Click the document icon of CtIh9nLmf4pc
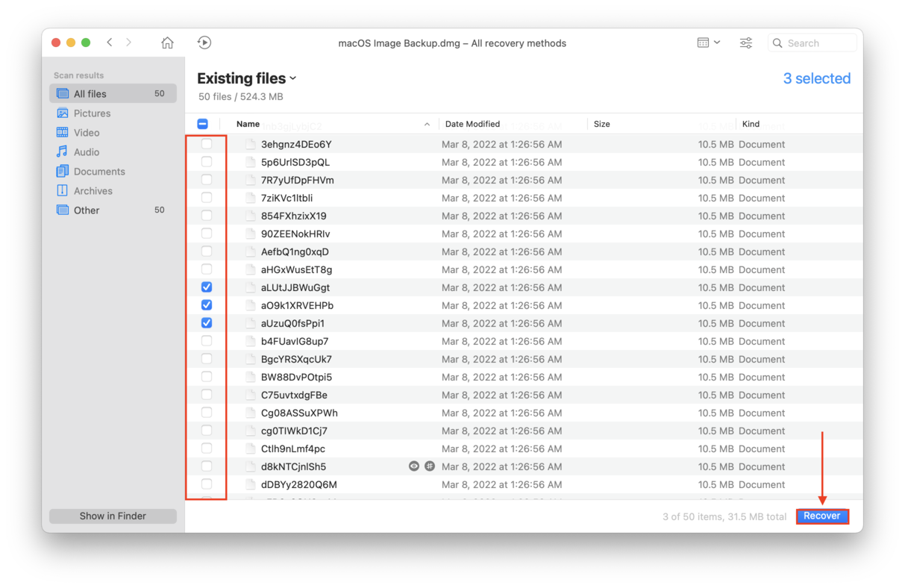 point(251,448)
